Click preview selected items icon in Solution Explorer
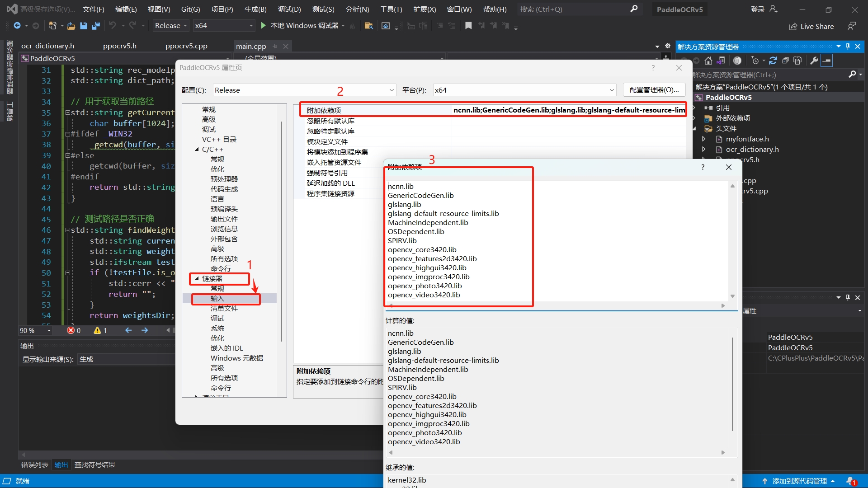Viewport: 868px width, 488px height. point(827,61)
